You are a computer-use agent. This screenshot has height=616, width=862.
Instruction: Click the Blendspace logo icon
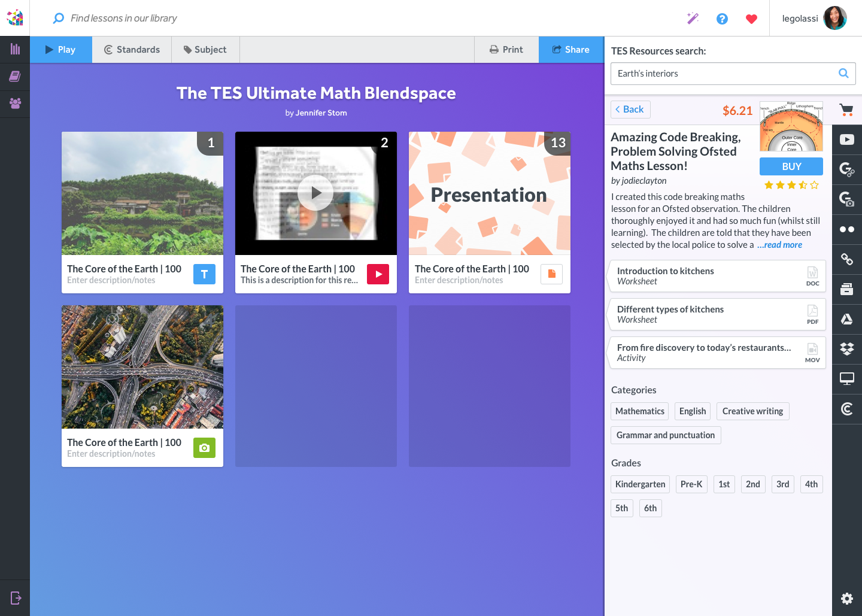(x=15, y=18)
